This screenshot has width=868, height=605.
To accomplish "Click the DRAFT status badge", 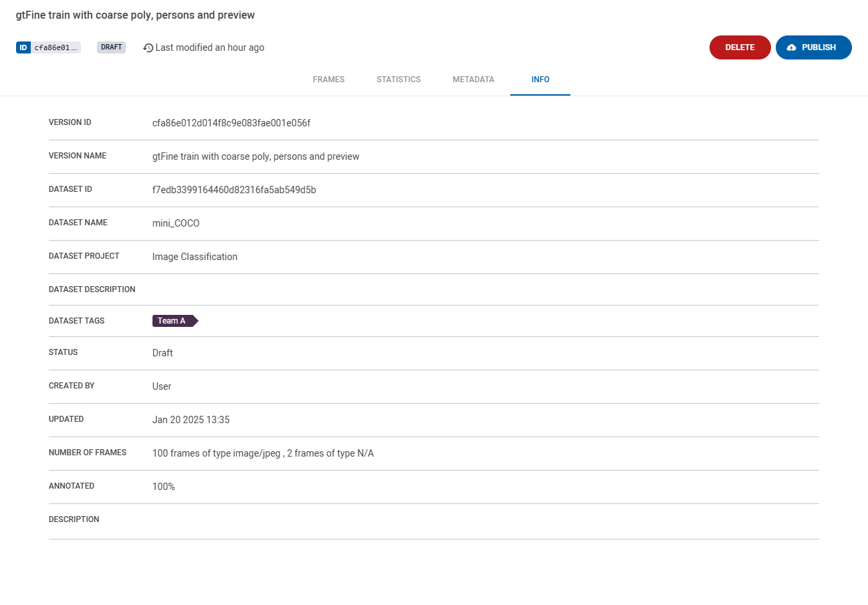I will (x=111, y=47).
